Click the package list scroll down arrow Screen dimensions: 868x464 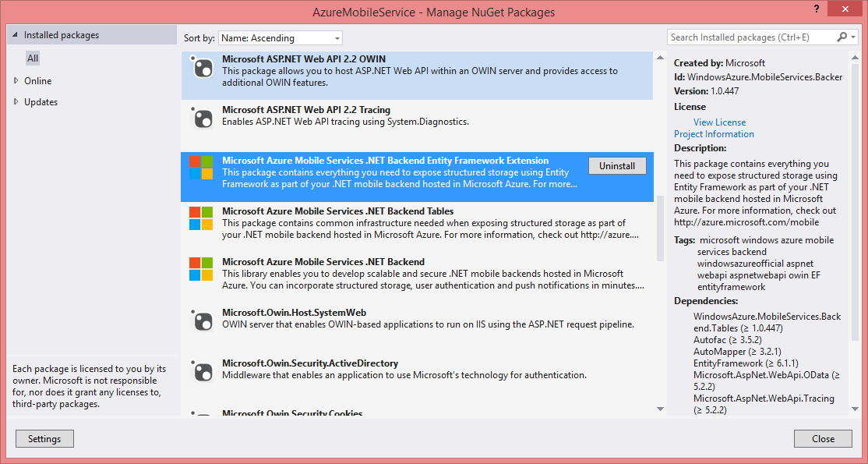(660, 409)
